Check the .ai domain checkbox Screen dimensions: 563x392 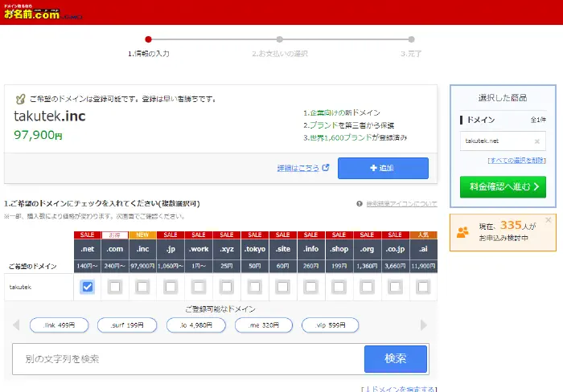[423, 287]
